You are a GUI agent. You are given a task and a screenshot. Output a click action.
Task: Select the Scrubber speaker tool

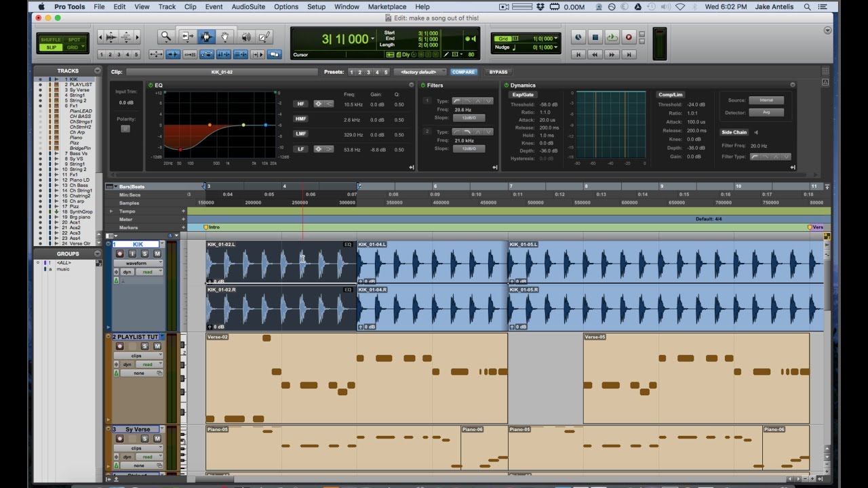point(245,37)
